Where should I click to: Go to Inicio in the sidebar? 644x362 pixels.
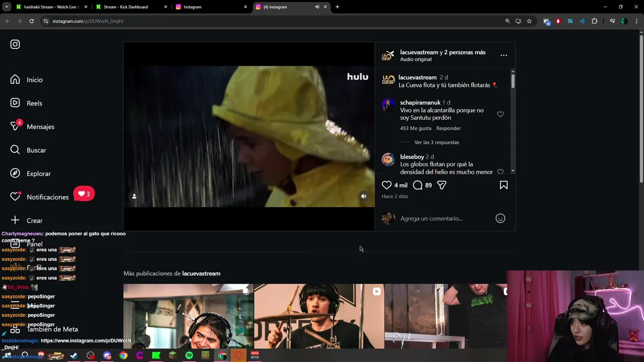point(27,79)
